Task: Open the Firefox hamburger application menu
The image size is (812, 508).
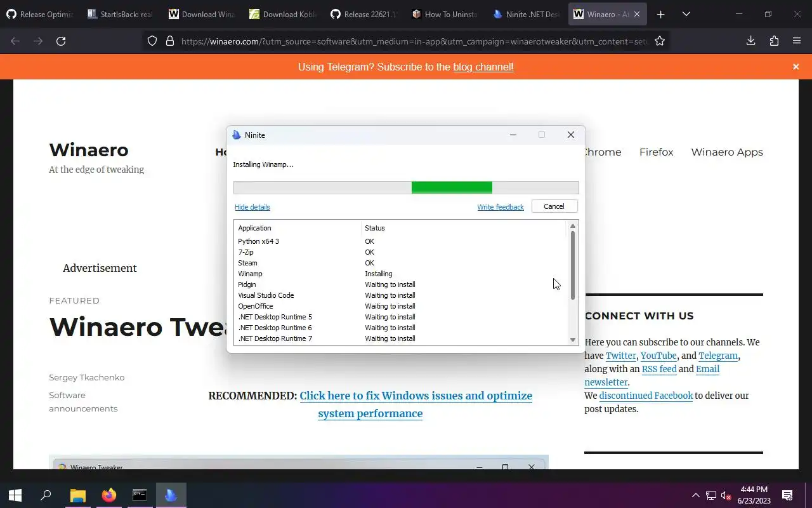Action: coord(797,41)
